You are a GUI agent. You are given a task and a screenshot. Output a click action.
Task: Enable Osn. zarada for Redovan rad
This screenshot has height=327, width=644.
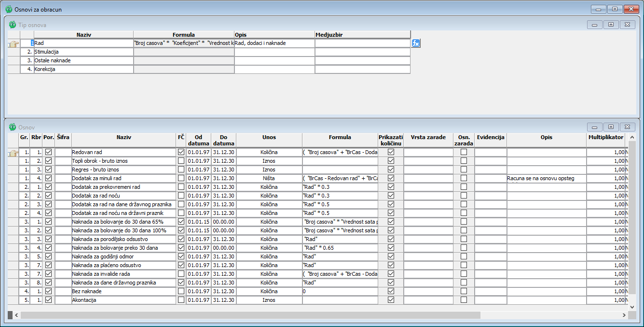click(x=464, y=152)
